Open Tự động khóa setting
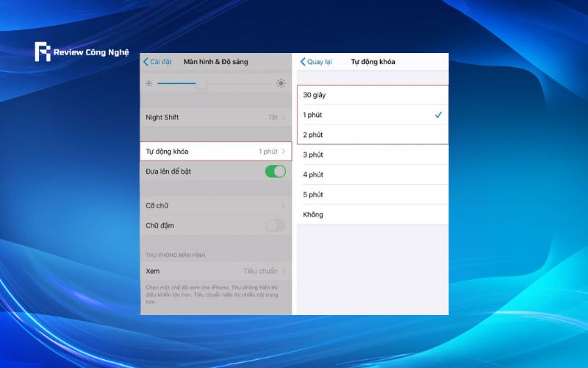 coord(215,152)
